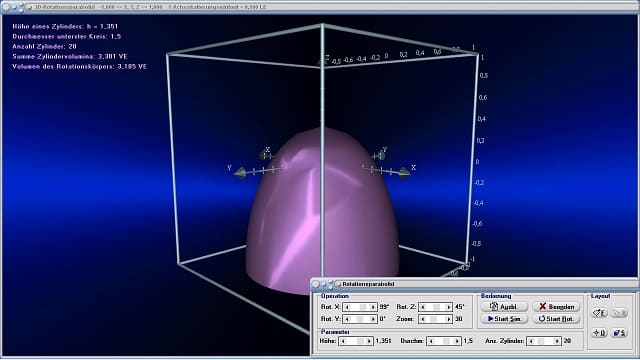Increase Höhe with the right arrow
The image size is (640, 360).
click(x=369, y=341)
